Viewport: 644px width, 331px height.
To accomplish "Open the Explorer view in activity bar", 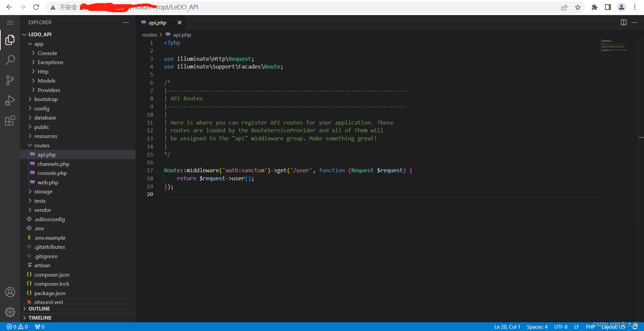I will click(x=10, y=40).
